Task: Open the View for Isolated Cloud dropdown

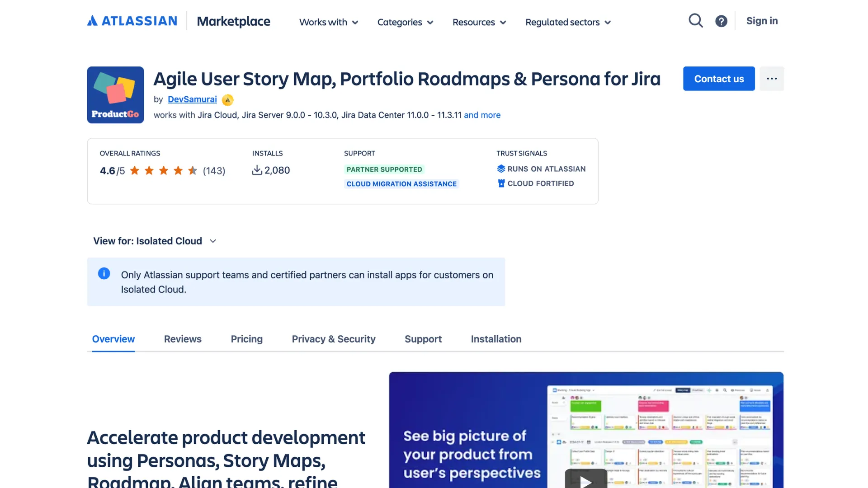Action: coord(155,241)
